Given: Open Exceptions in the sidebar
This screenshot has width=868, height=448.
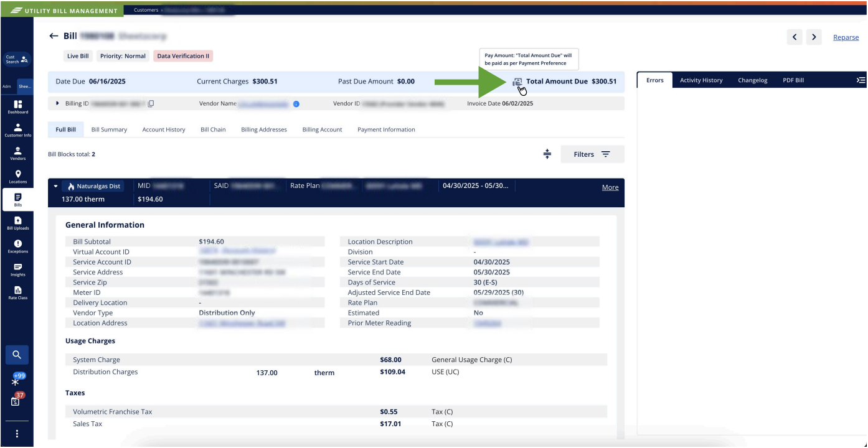Looking at the screenshot, I should pyautogui.click(x=17, y=246).
